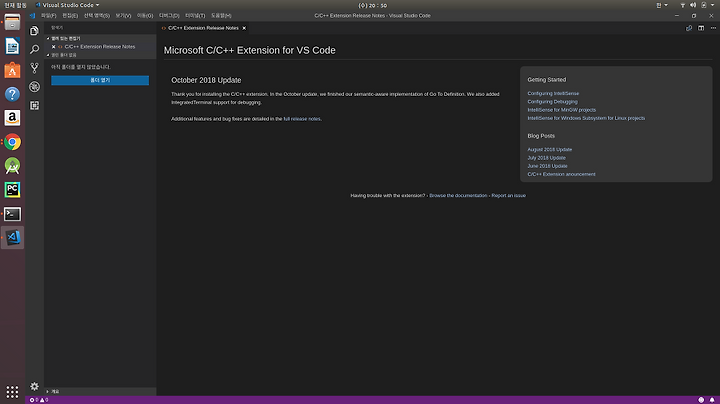Open Ubuntu Software from the dock
The width and height of the screenshot is (720, 404).
pyautogui.click(x=12, y=70)
